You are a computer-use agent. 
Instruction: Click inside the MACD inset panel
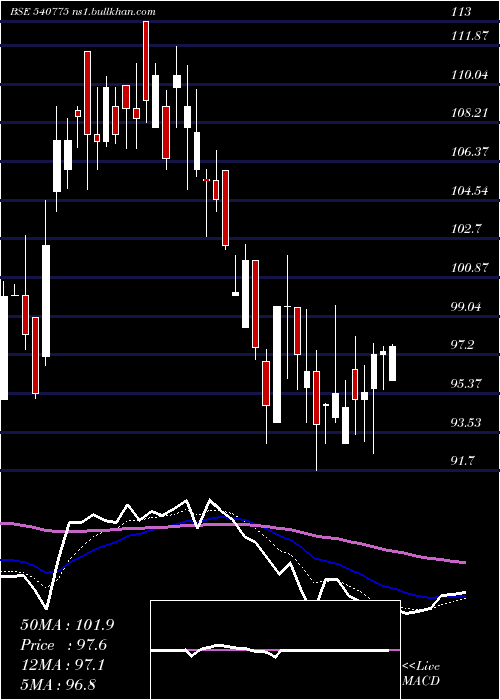pyautogui.click(x=275, y=650)
